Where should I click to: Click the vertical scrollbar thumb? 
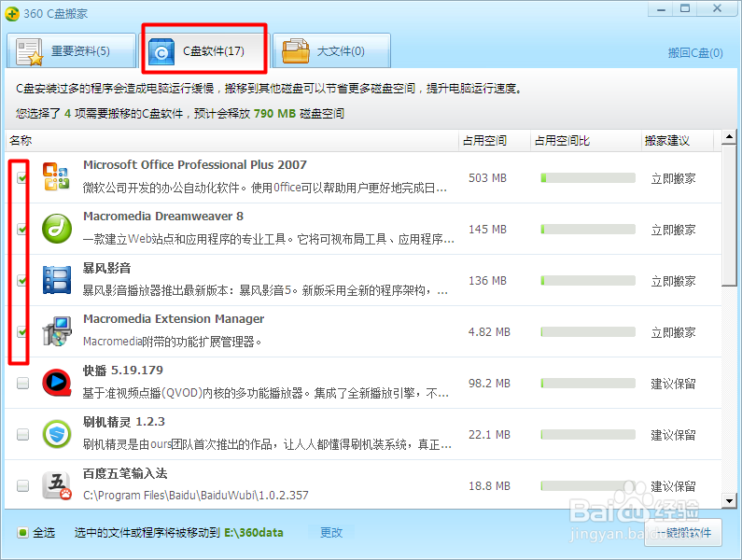click(x=729, y=216)
